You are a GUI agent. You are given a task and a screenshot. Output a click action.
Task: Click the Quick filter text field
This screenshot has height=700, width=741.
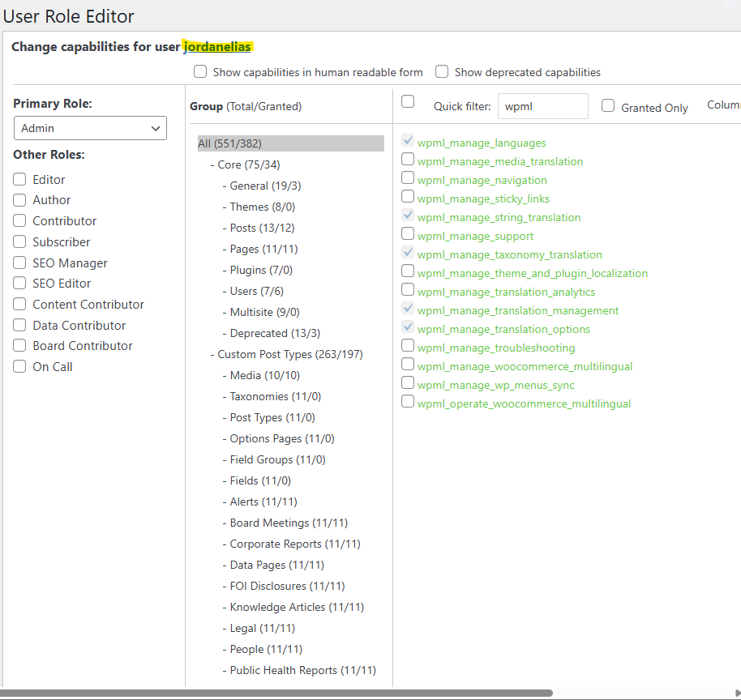point(542,106)
